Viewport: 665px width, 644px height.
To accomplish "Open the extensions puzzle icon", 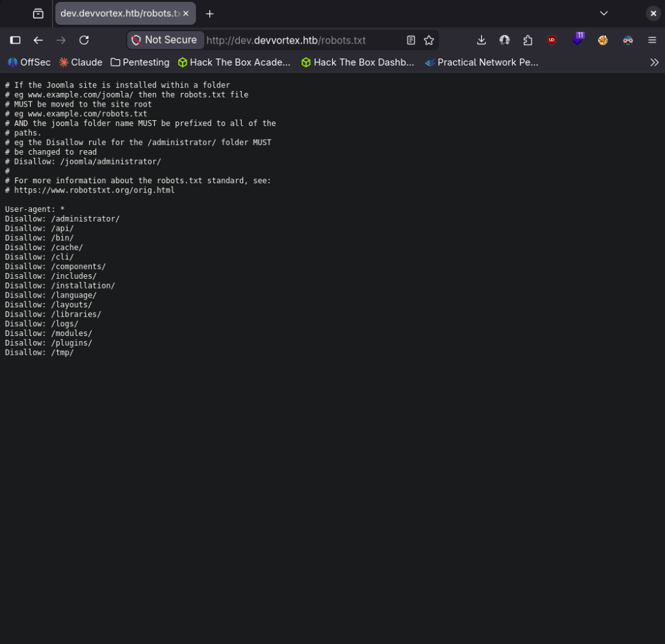I will click(x=528, y=40).
